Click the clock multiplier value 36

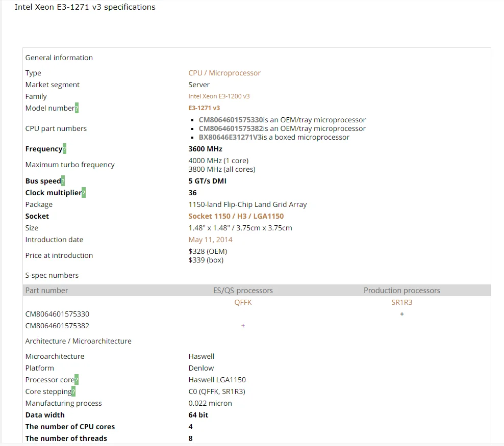point(192,193)
